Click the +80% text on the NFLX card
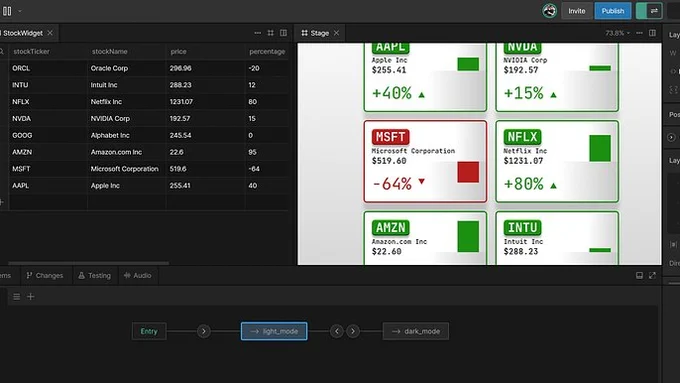The width and height of the screenshot is (680, 383). coord(523,184)
